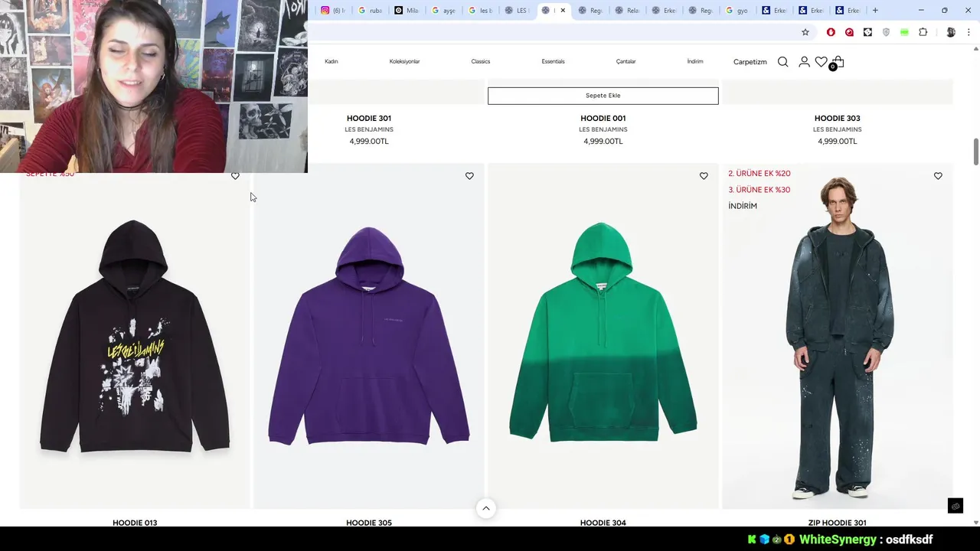Screen dimensions: 980x551
Task: Bookmark this page with the star icon
Action: pyautogui.click(x=805, y=32)
